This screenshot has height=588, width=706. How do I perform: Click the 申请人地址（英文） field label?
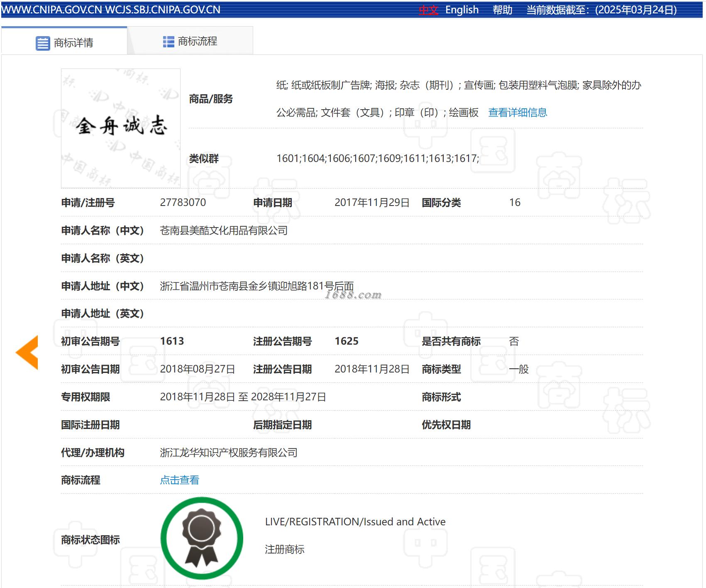[x=103, y=314]
